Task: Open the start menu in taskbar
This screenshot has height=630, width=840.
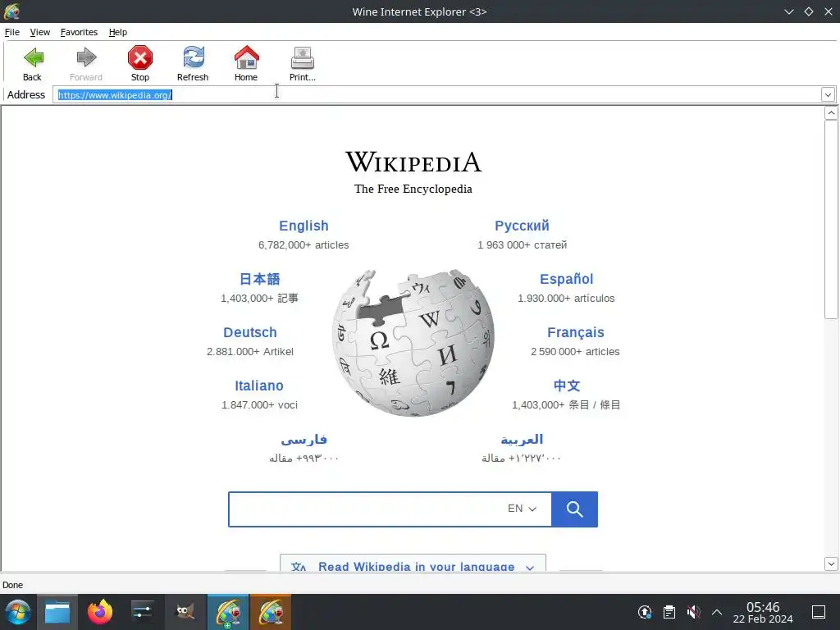Action: (x=18, y=612)
